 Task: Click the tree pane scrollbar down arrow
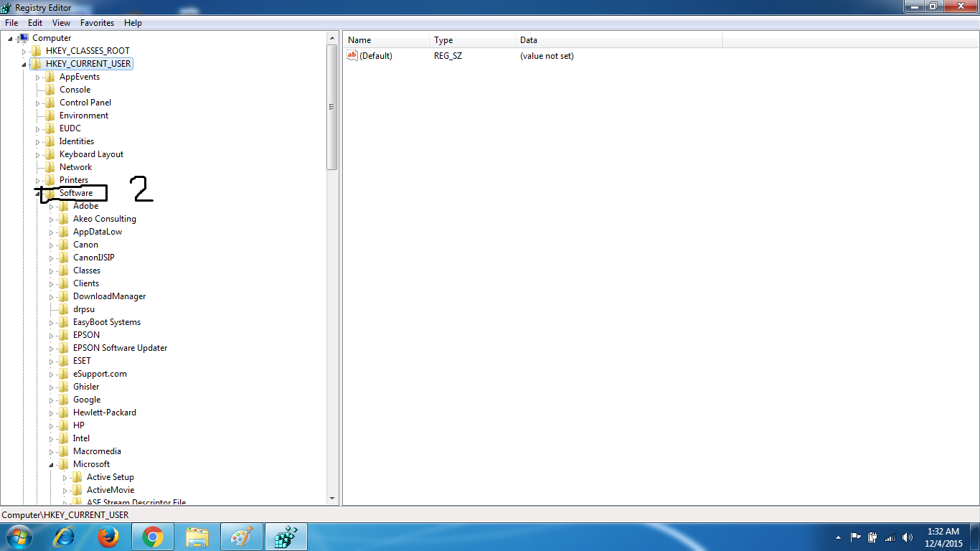pos(332,498)
